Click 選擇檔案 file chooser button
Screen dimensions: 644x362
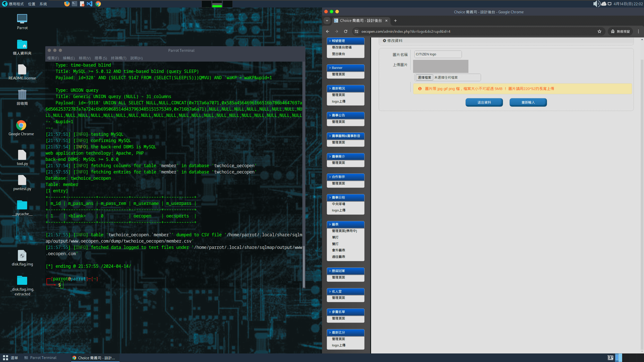coord(424,77)
